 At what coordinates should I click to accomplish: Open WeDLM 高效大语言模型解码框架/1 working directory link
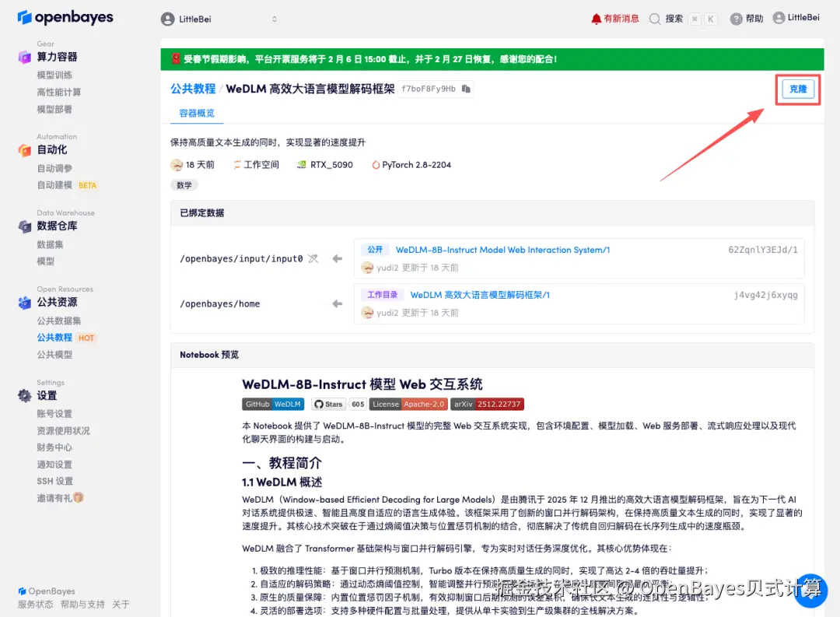point(480,295)
